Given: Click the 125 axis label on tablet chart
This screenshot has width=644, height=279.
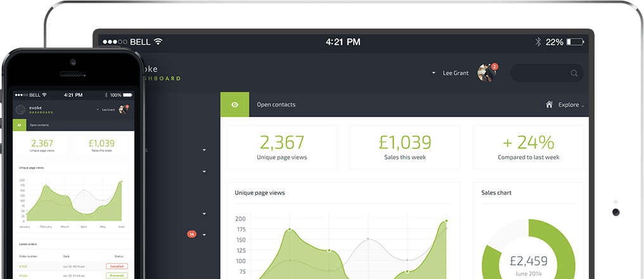Looking at the screenshot, I should [x=240, y=250].
